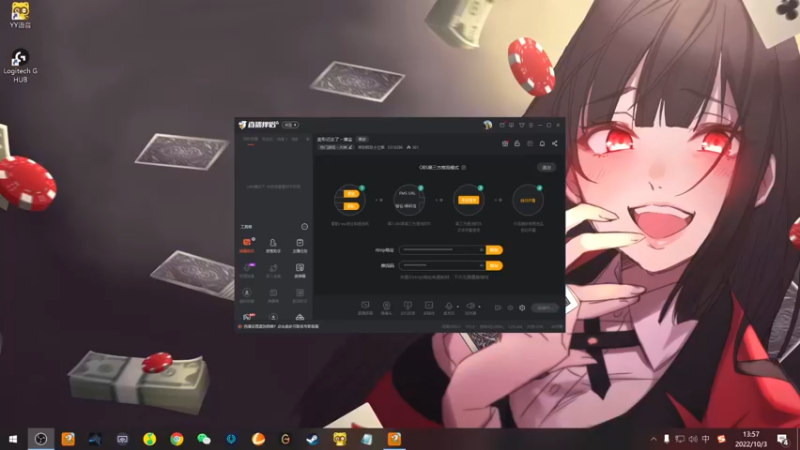Open Steam from the taskbar
This screenshot has width=800, height=450.
tap(312, 439)
